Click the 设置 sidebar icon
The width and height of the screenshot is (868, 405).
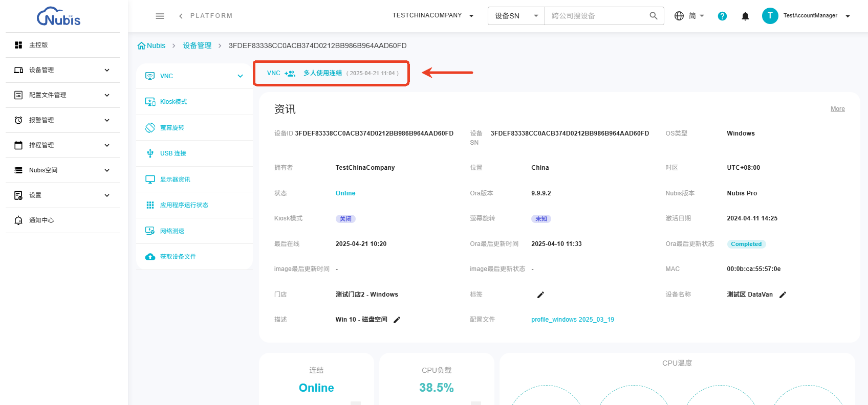18,195
